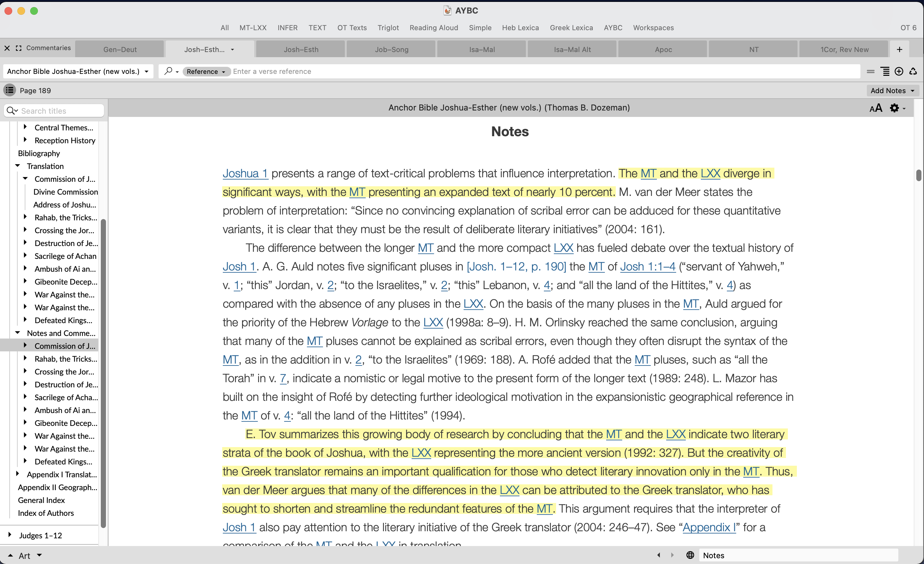Image resolution: width=924 pixels, height=564 pixels.
Task: Open the Add Notes button
Action: 892,91
